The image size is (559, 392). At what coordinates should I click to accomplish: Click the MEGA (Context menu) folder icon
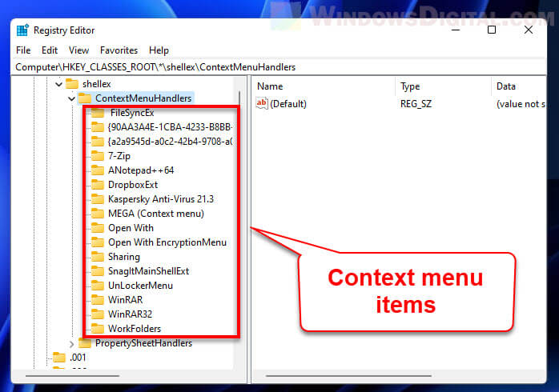(x=98, y=214)
